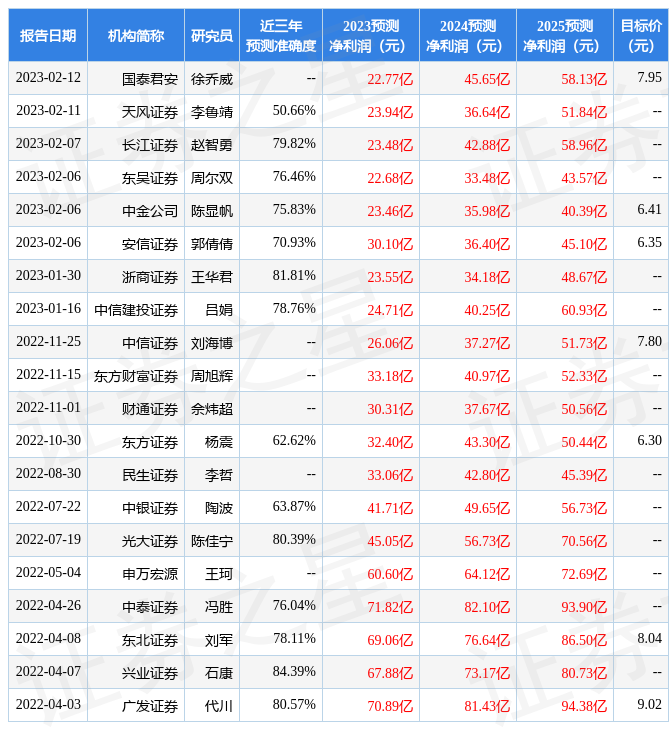
Task: Click the report date 2023-01-30
Action: [x=48, y=276]
